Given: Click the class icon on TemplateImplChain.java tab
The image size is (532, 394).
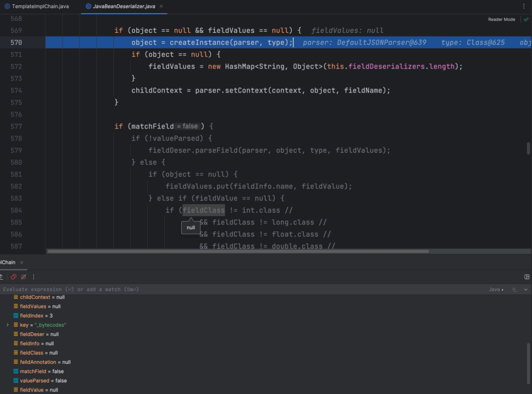Looking at the screenshot, I should tap(7, 6).
